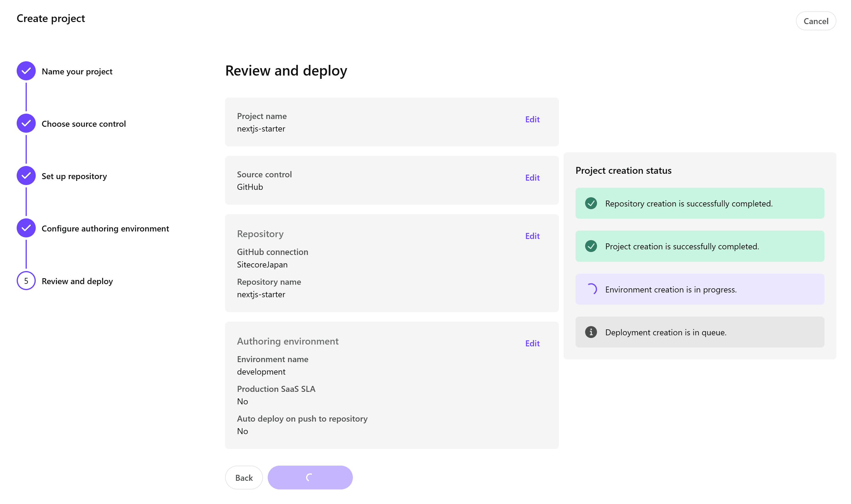Screen dimensions: 851x504
Task: Edit the Repository section
Action: (532, 236)
